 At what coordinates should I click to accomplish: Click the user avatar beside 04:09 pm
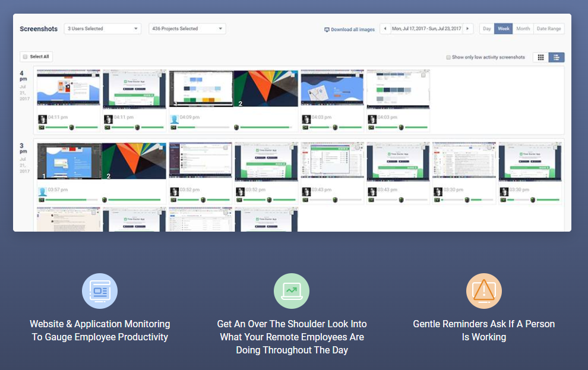pyautogui.click(x=175, y=119)
